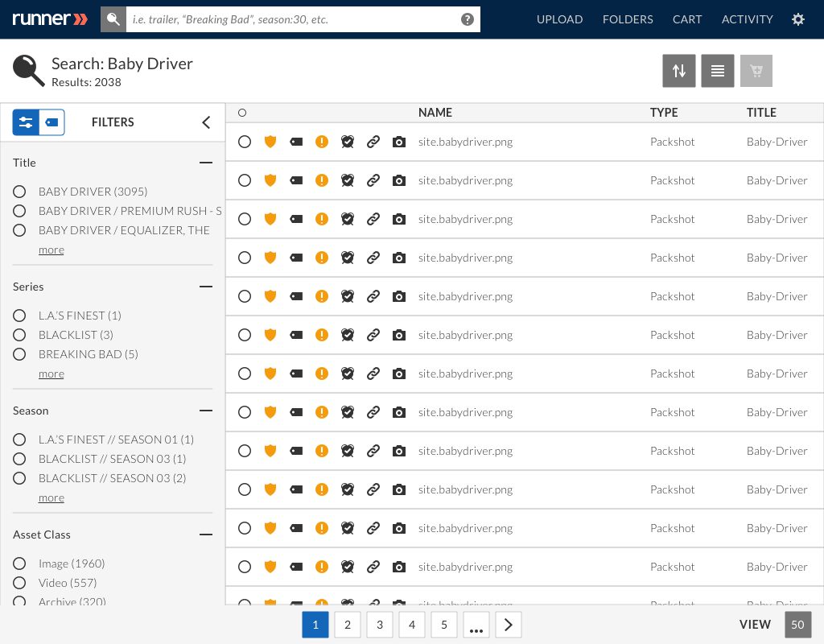Go to FOLDERS

point(628,19)
